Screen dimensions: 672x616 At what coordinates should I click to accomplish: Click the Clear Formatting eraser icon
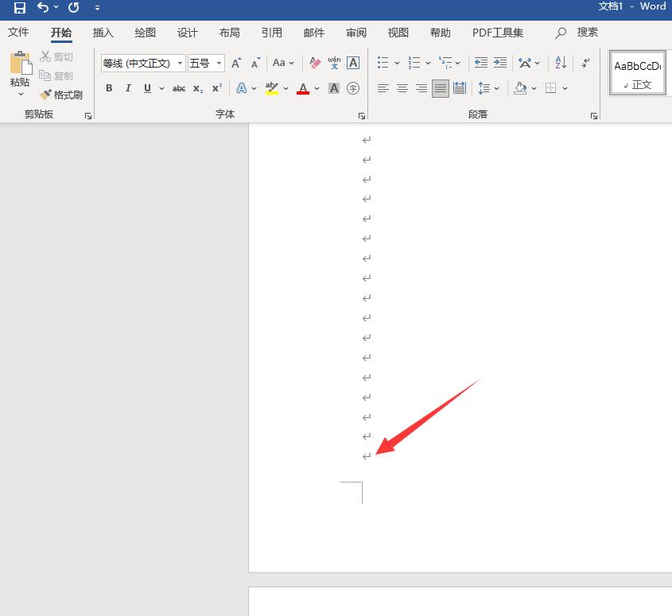click(315, 63)
